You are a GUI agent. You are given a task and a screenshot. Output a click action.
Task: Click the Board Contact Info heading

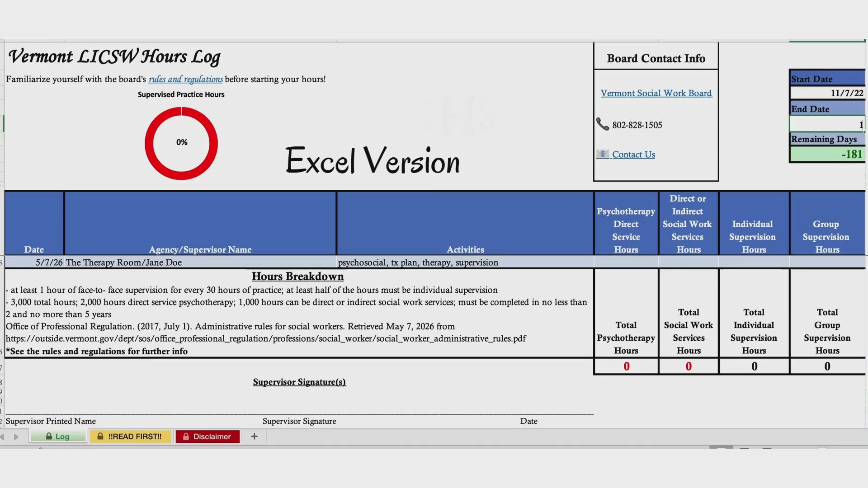point(656,58)
